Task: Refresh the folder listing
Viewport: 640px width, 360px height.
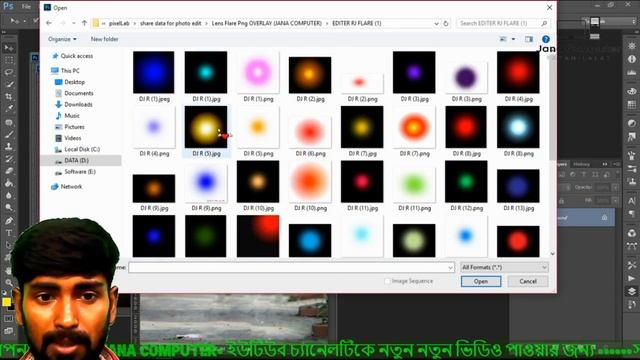Action: point(446,24)
